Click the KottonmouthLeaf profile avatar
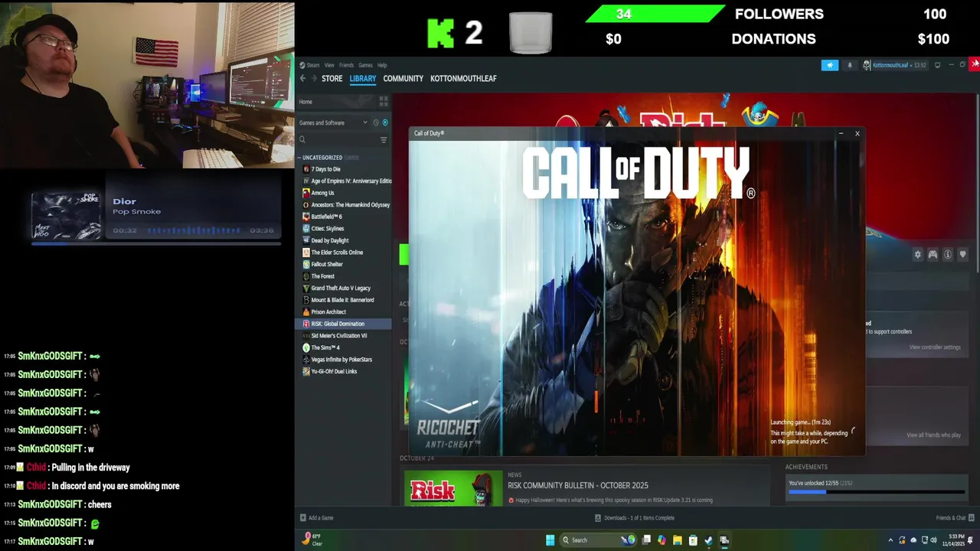The width and height of the screenshot is (980, 551). point(867,65)
